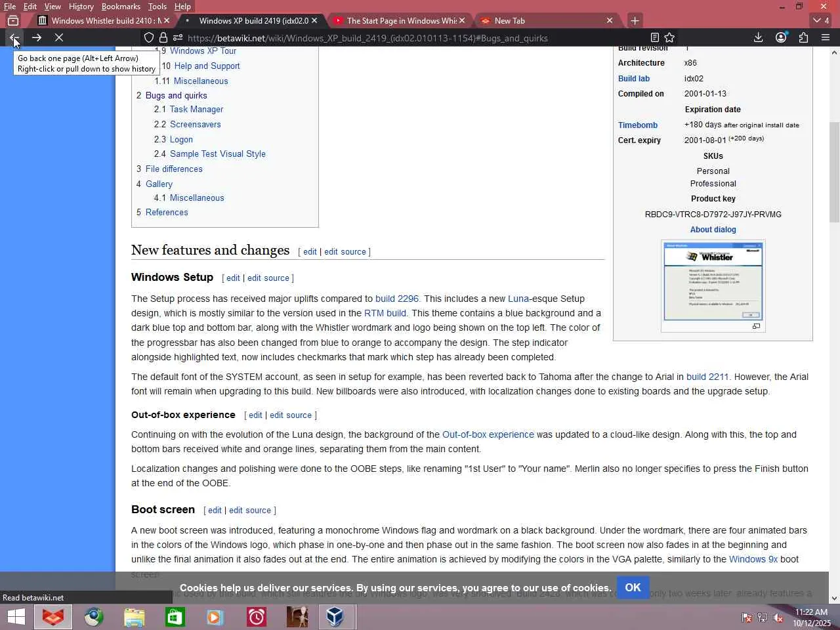The image size is (840, 630).
Task: Enlarge the About dialog thumbnail via magnify icon
Action: click(x=756, y=326)
